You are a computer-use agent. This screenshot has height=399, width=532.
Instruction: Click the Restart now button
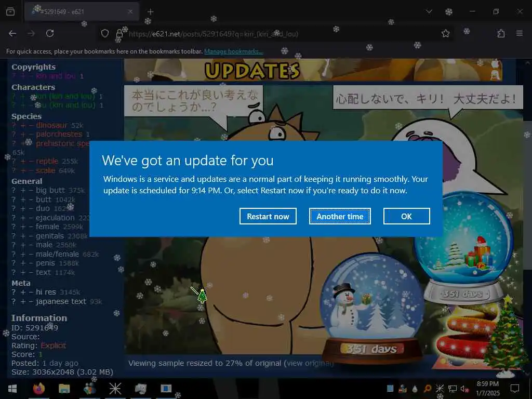tap(268, 216)
